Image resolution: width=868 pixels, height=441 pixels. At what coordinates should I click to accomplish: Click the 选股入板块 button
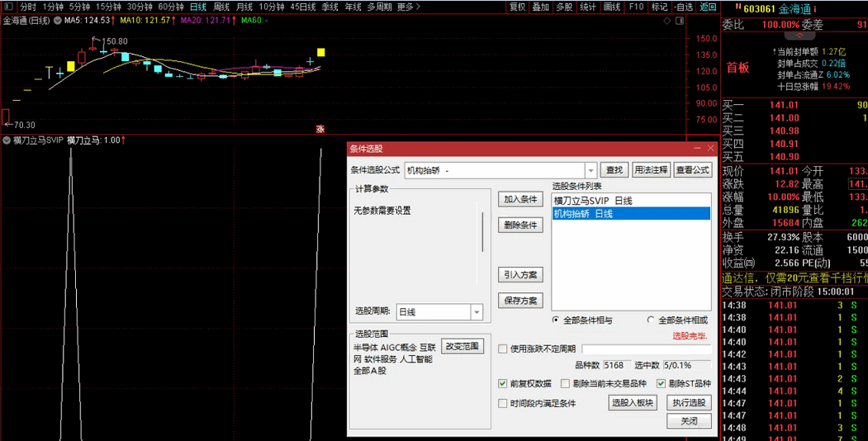(633, 403)
